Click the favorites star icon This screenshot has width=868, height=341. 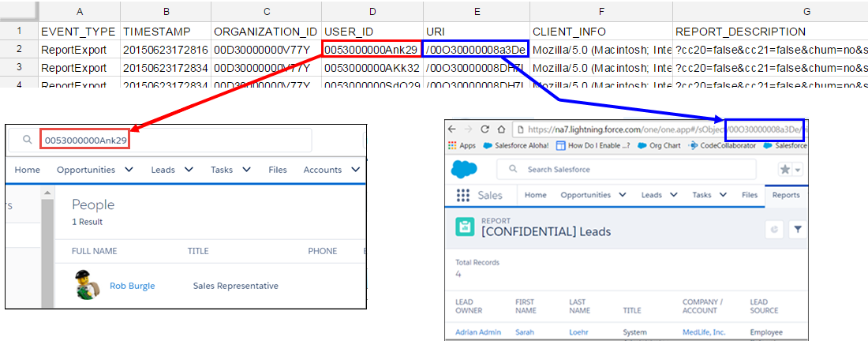point(784,170)
